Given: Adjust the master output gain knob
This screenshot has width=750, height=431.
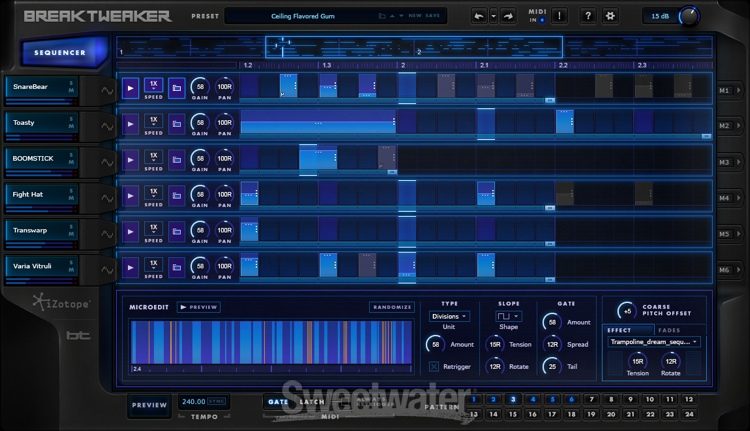Looking at the screenshot, I should [688, 16].
